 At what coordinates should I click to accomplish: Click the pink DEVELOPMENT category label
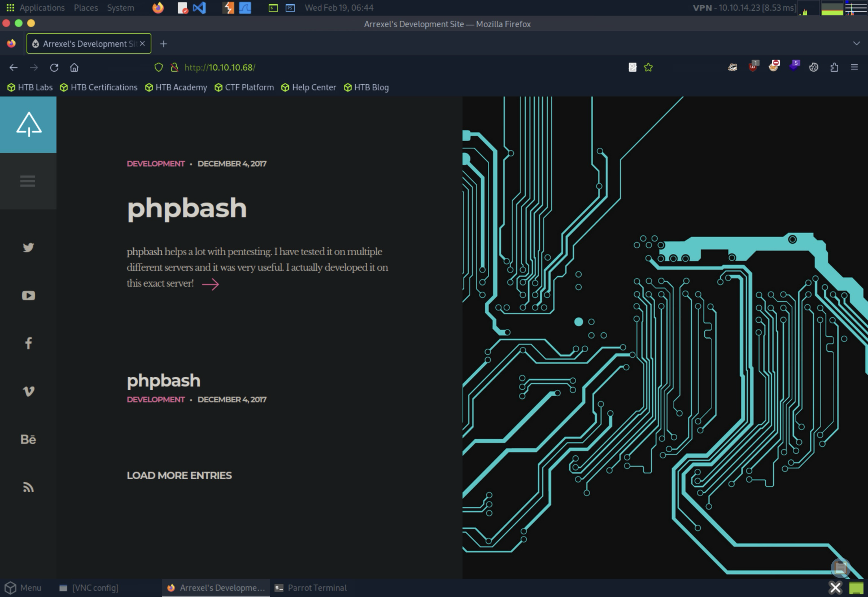(155, 164)
